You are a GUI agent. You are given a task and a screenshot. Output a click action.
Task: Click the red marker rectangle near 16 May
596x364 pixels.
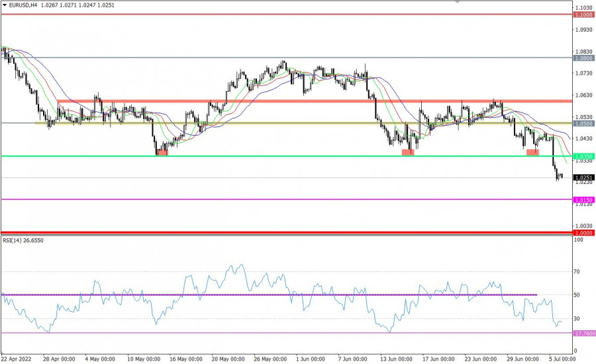pyautogui.click(x=162, y=153)
